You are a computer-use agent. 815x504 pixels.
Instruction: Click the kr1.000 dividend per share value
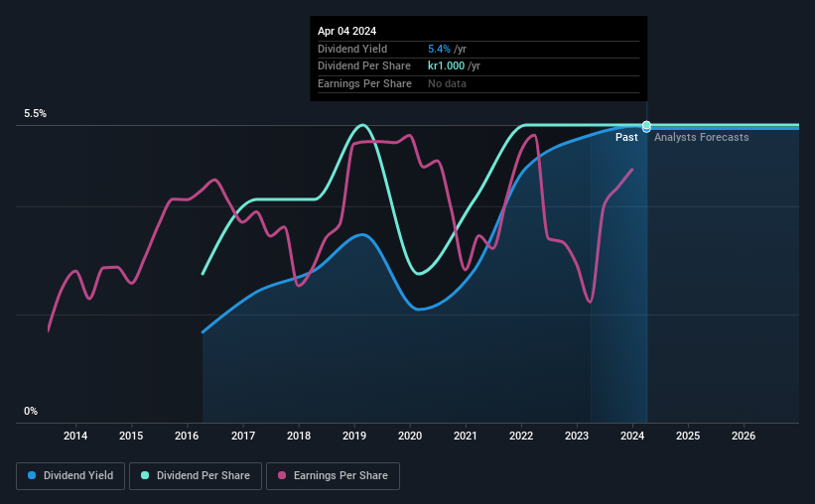(446, 66)
